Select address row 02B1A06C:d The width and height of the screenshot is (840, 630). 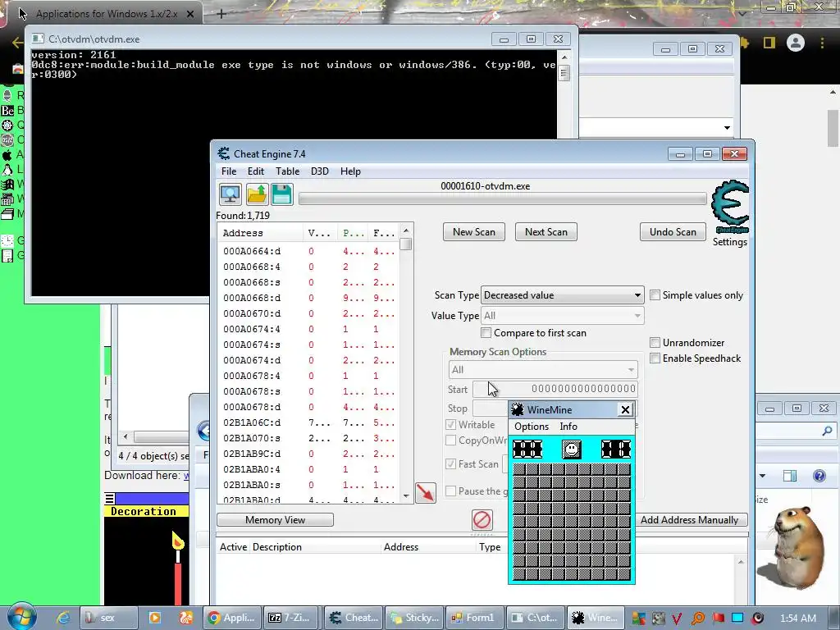point(308,422)
